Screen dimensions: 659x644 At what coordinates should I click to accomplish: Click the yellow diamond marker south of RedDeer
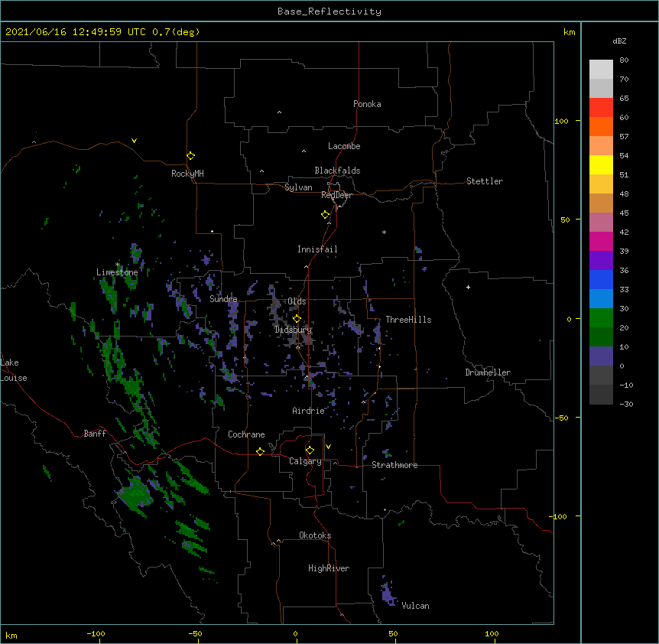[326, 215]
